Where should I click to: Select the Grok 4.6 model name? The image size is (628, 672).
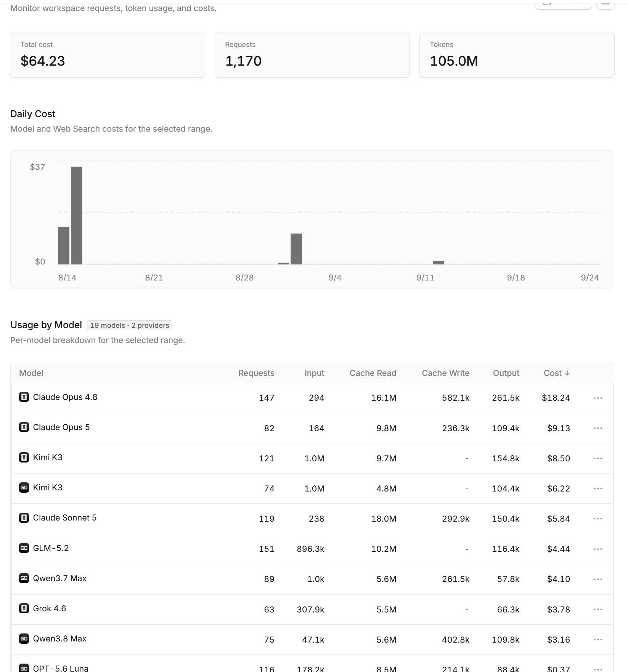[x=50, y=608]
